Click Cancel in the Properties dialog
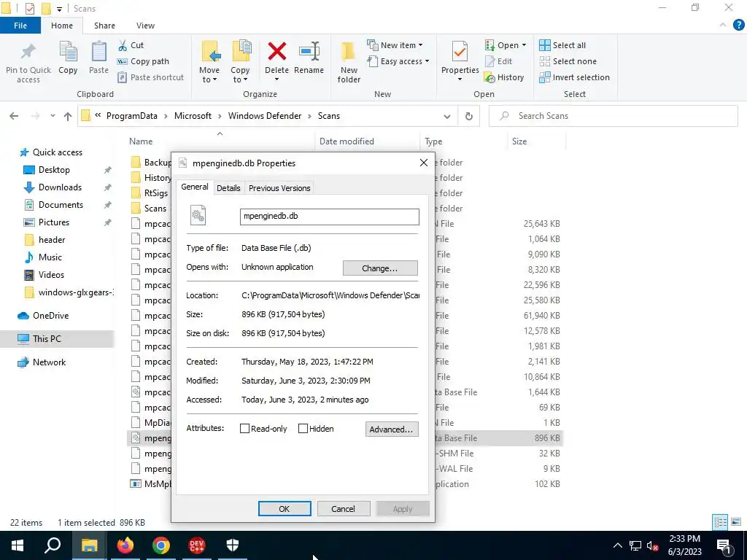The width and height of the screenshot is (747, 560). click(x=343, y=508)
